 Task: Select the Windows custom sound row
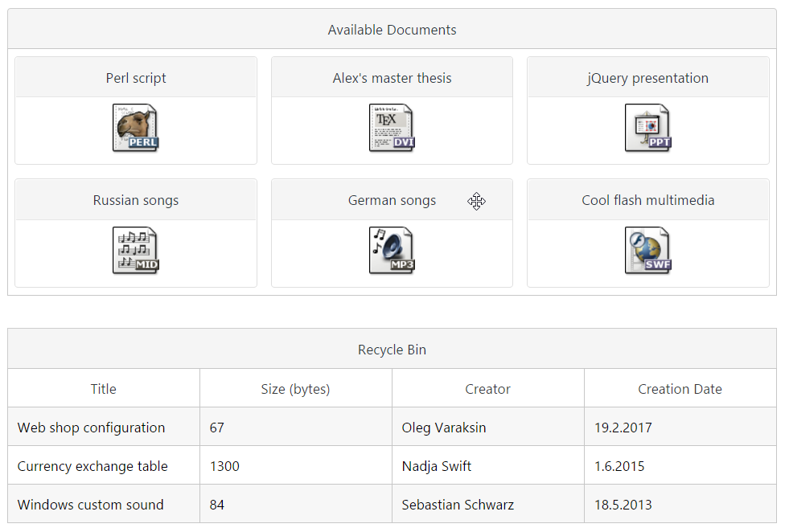coord(392,504)
